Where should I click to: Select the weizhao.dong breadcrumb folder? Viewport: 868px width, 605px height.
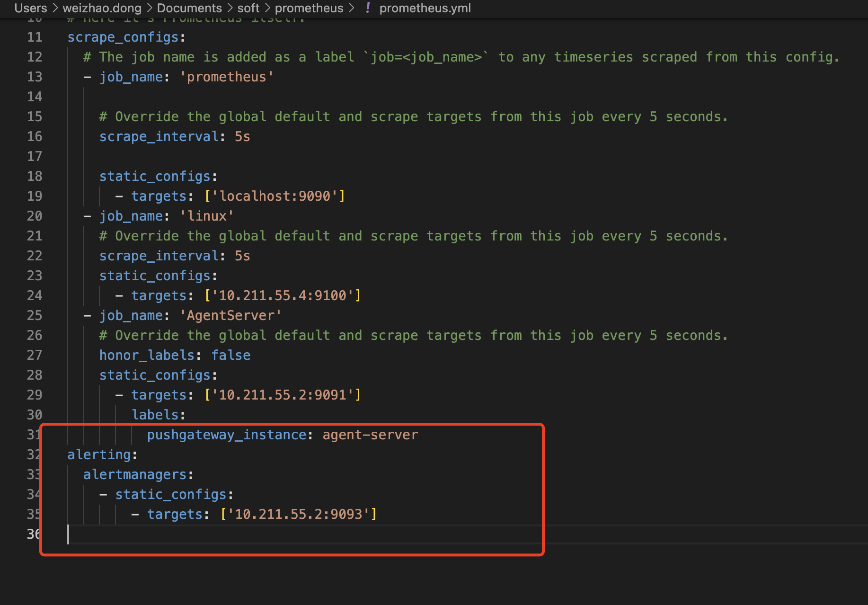[102, 8]
